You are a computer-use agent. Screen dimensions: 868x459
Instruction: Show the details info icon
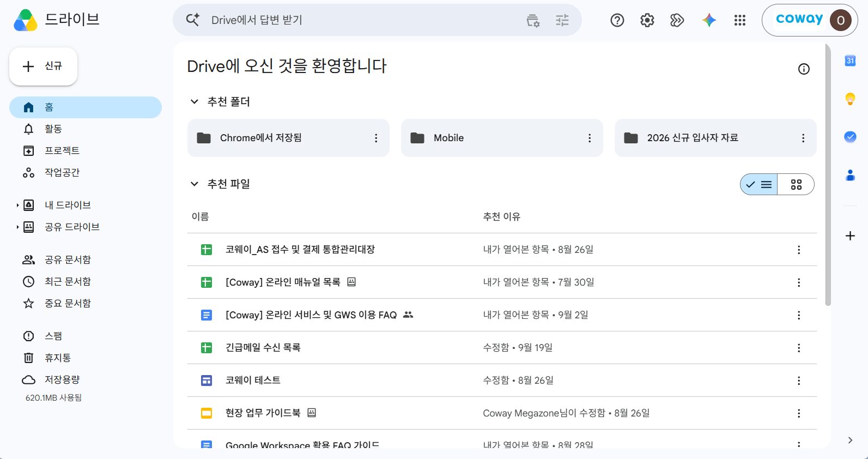[x=804, y=69]
